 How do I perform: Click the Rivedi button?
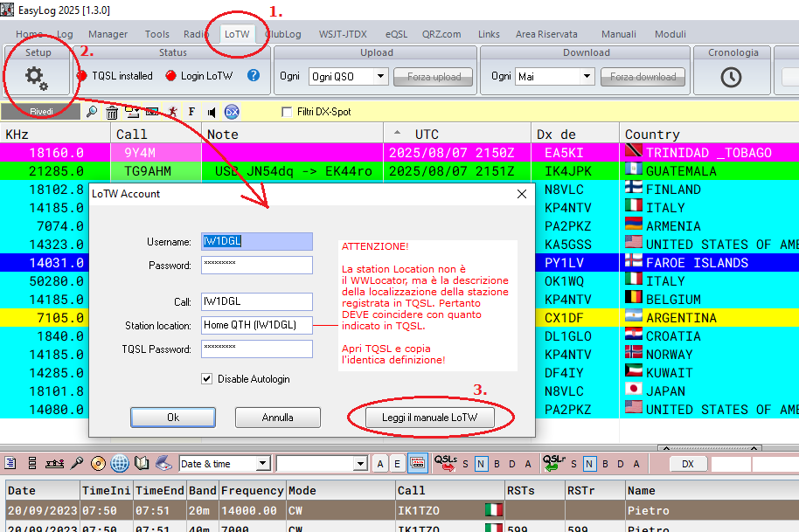click(41, 112)
